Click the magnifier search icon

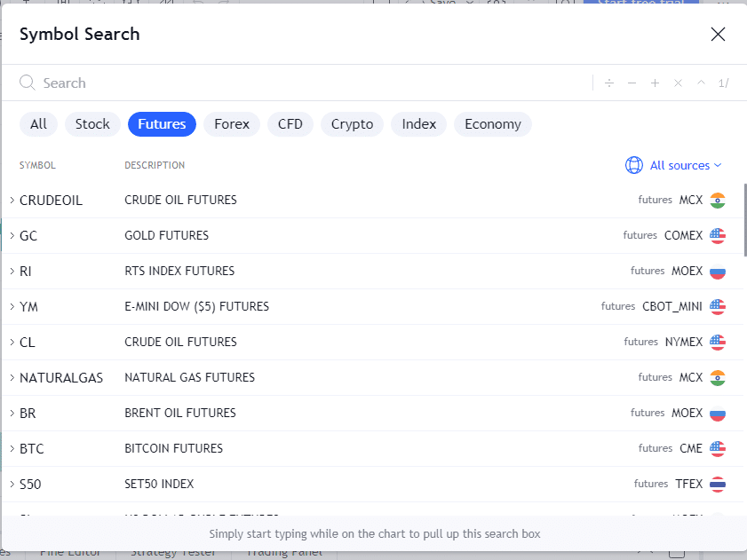(x=28, y=83)
